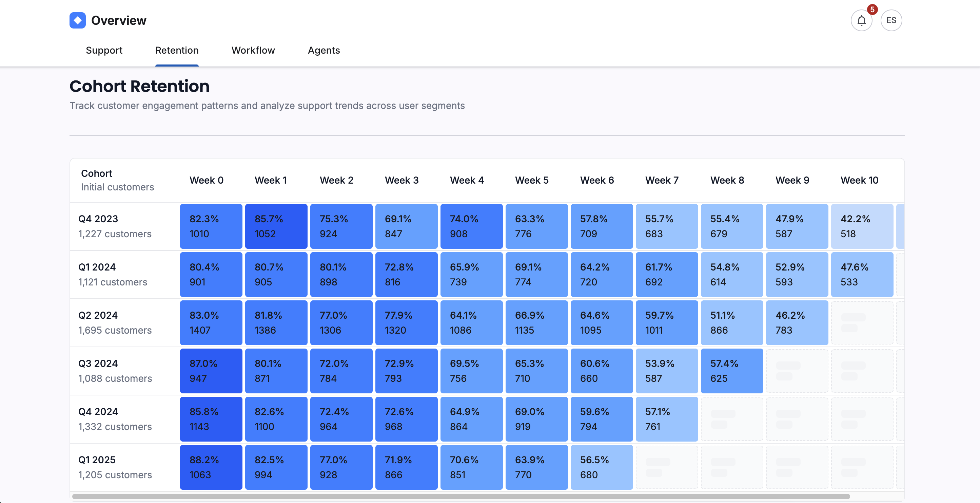Select the 85.7% cell for Q4 2023
Viewport: 980px width, 503px height.
(x=276, y=226)
